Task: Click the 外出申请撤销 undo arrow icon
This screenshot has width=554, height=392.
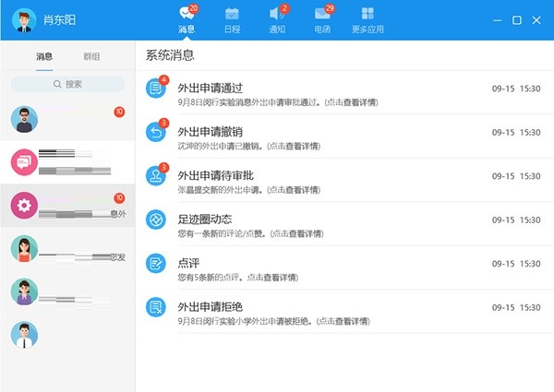Action: coord(156,132)
